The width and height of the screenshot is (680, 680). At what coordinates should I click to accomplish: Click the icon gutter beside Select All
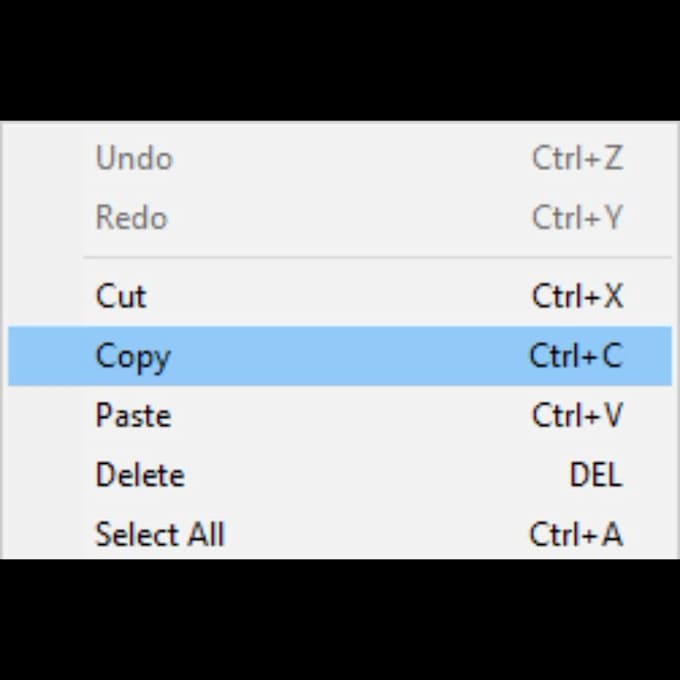[x=45, y=534]
